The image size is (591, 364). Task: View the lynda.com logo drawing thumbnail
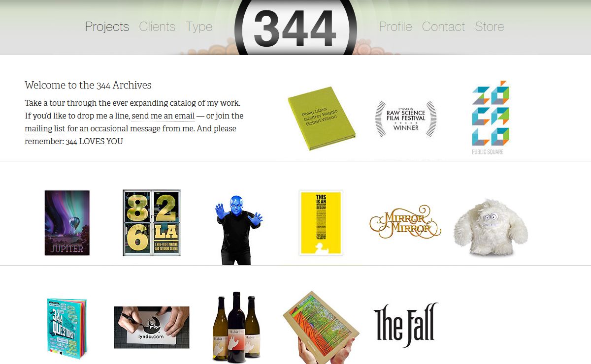pos(152,328)
